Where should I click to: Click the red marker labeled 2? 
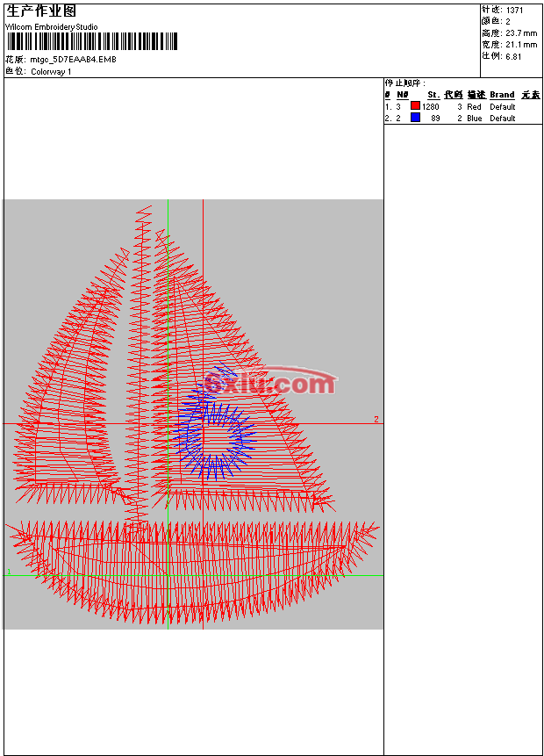376,420
